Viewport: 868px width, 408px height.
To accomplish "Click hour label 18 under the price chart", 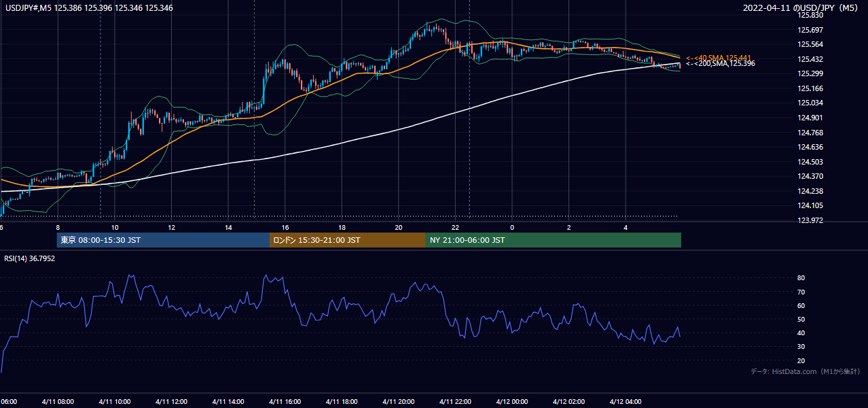I will click(342, 227).
